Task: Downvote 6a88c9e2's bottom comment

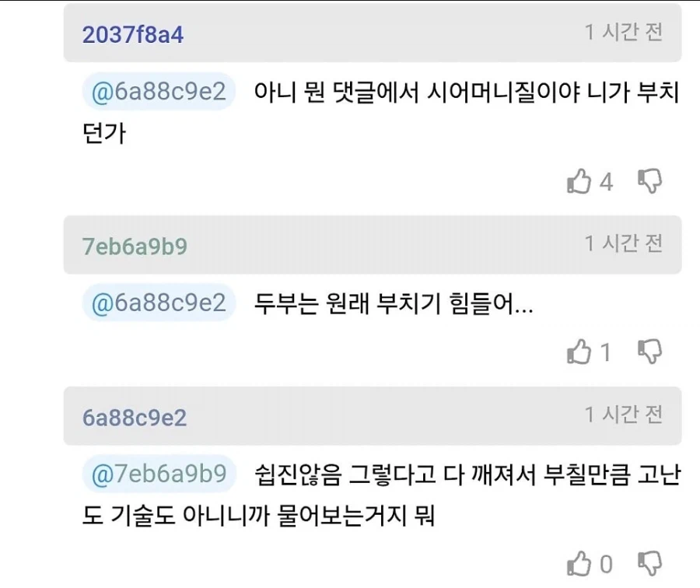Action: [x=650, y=564]
